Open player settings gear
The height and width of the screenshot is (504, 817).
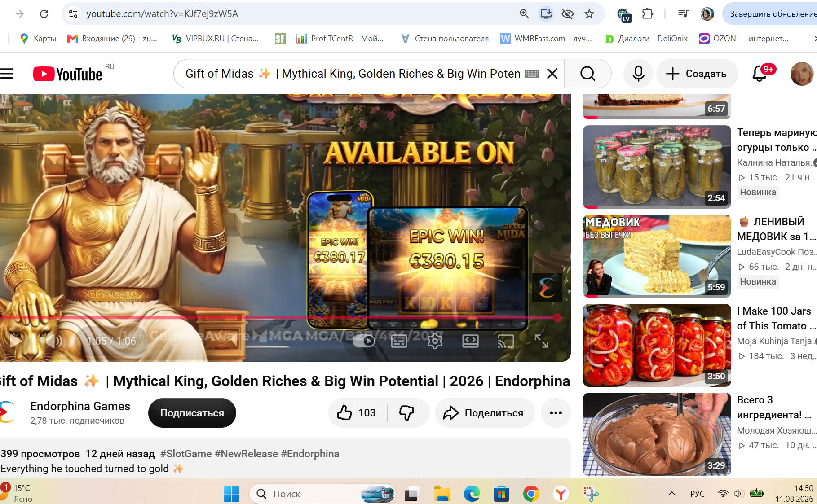coord(435,342)
